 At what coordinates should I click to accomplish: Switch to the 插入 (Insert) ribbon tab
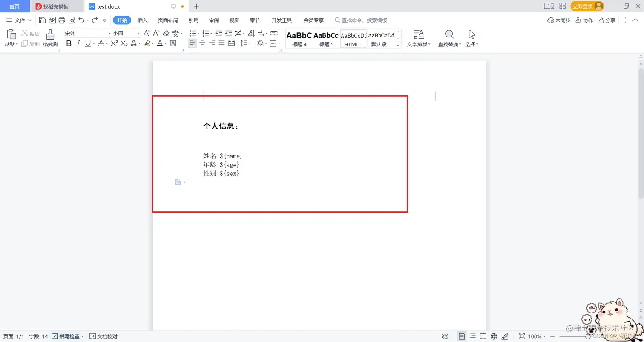142,20
